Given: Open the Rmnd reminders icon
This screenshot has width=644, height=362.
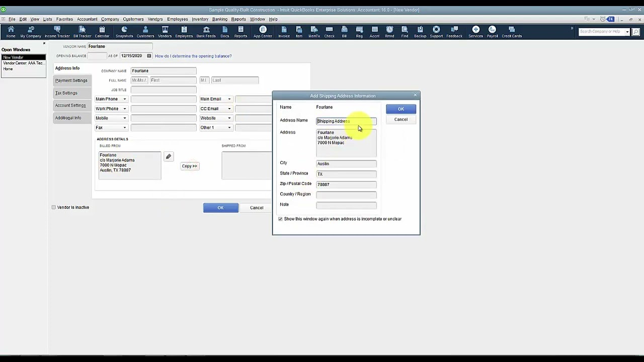Looking at the screenshot, I should point(389,32).
